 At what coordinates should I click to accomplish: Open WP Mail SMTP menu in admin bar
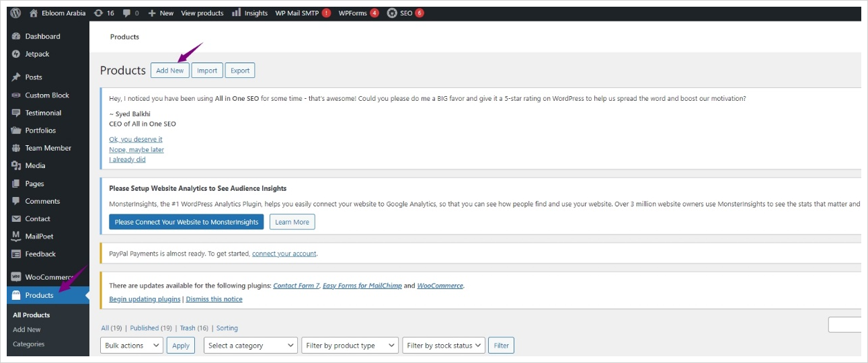click(297, 13)
